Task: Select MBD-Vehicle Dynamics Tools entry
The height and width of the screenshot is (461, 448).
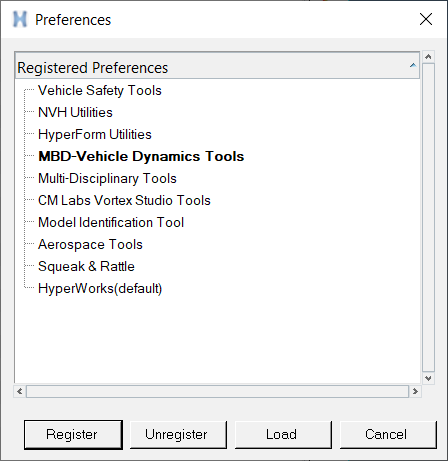Action: click(141, 156)
